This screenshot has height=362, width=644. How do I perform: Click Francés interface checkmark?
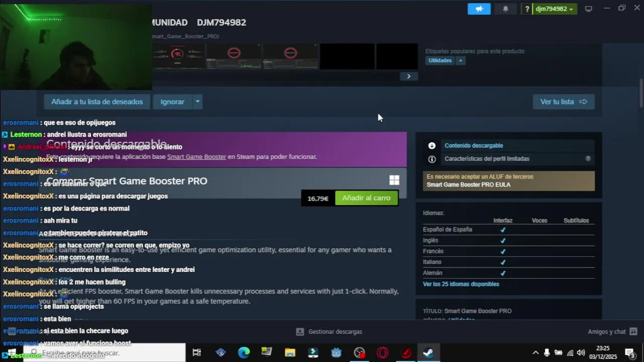point(503,251)
